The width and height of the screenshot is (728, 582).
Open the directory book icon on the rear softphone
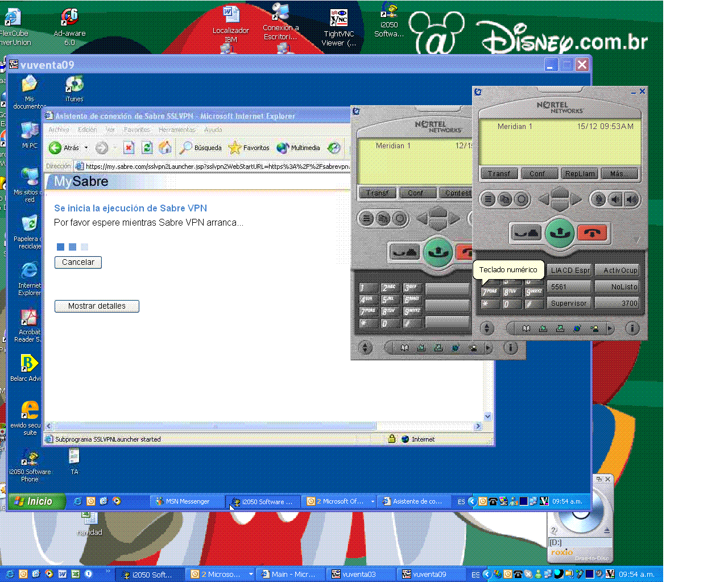click(404, 347)
